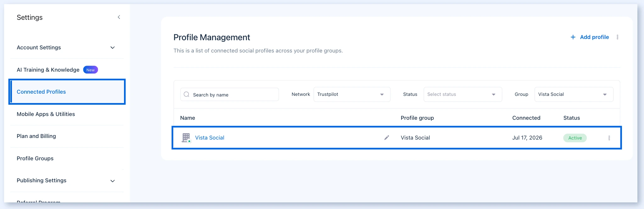Screen dimensions: 644x209
Task: Click the Add profile link
Action: [x=594, y=37]
